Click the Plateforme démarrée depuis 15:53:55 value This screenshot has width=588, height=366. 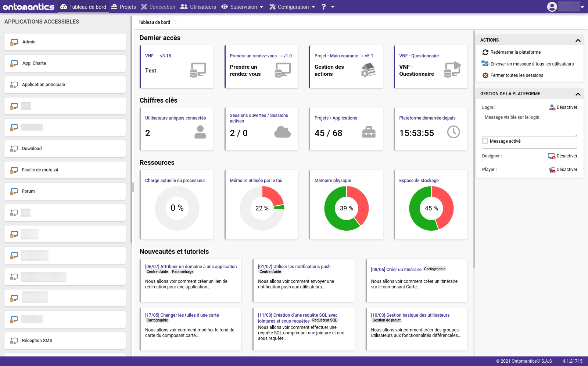tap(416, 133)
